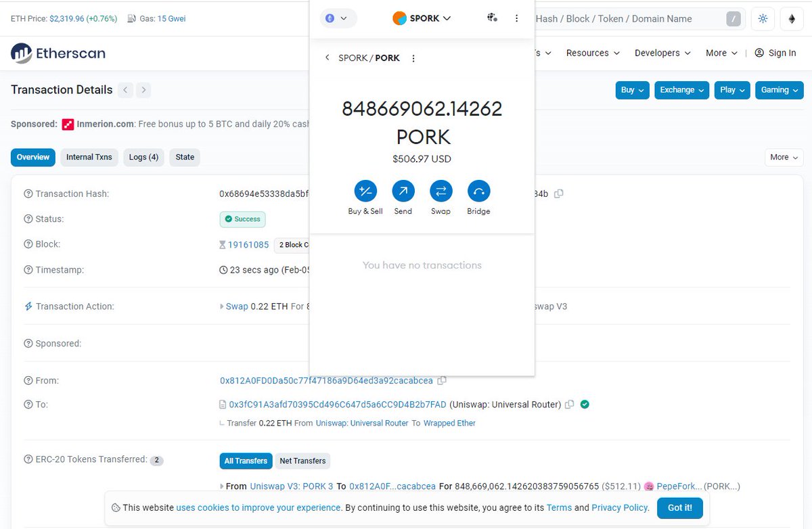Click the search slash shortcut icon
Screen dimensions: 812x529
734,19
